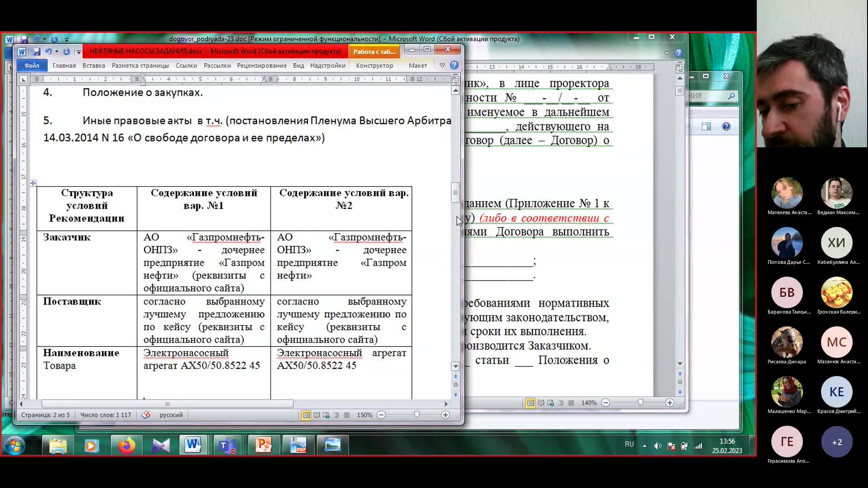868x488 pixels.
Task: Click the tab stop selector on ruler
Action: click(x=24, y=80)
